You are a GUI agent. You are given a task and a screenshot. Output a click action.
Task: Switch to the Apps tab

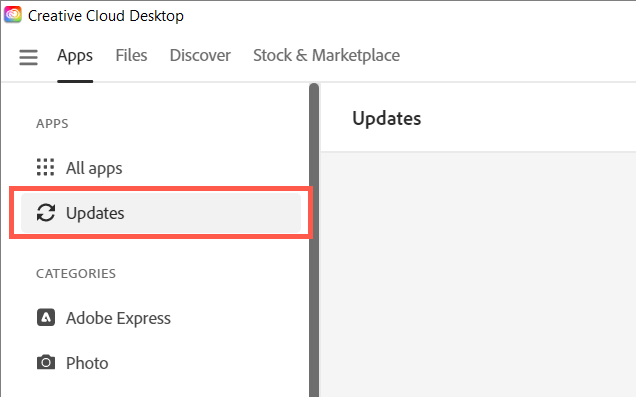pos(75,56)
